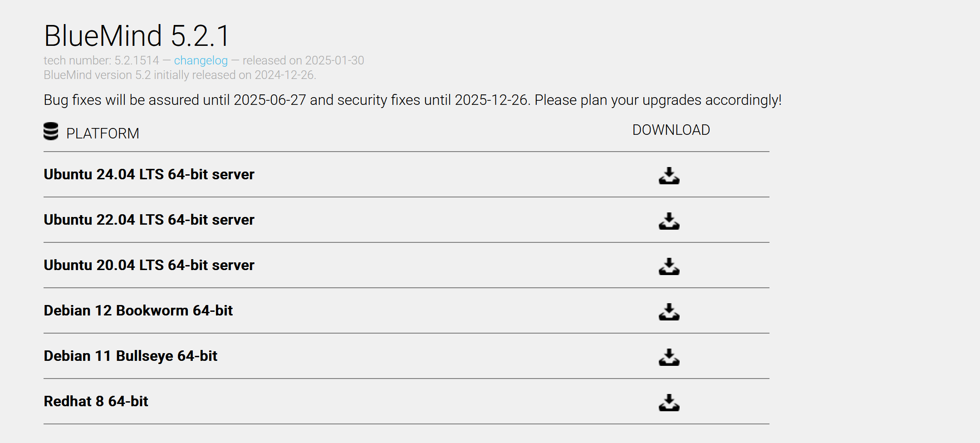
Task: Select the Debian 11 Bullseye row label
Action: [x=130, y=356]
